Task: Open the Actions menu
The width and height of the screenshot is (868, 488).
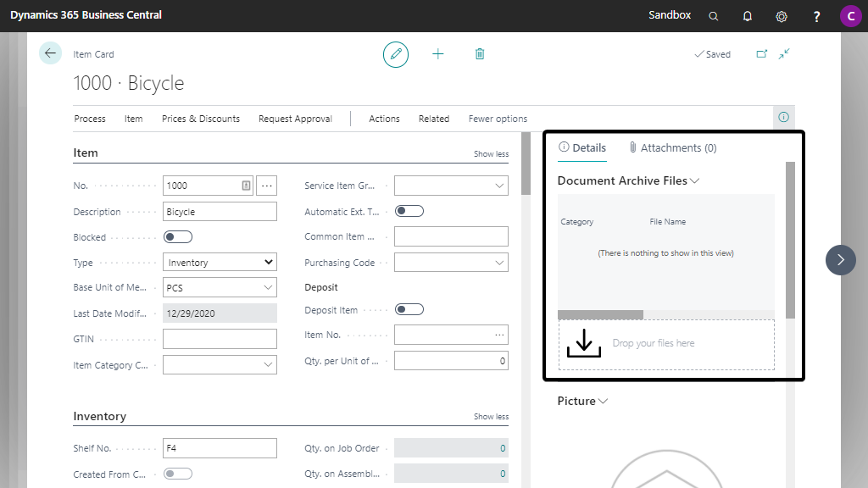Action: click(384, 119)
